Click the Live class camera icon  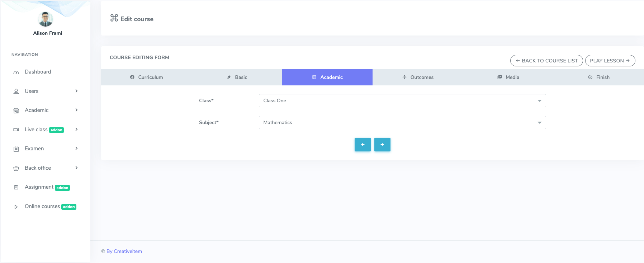16,130
